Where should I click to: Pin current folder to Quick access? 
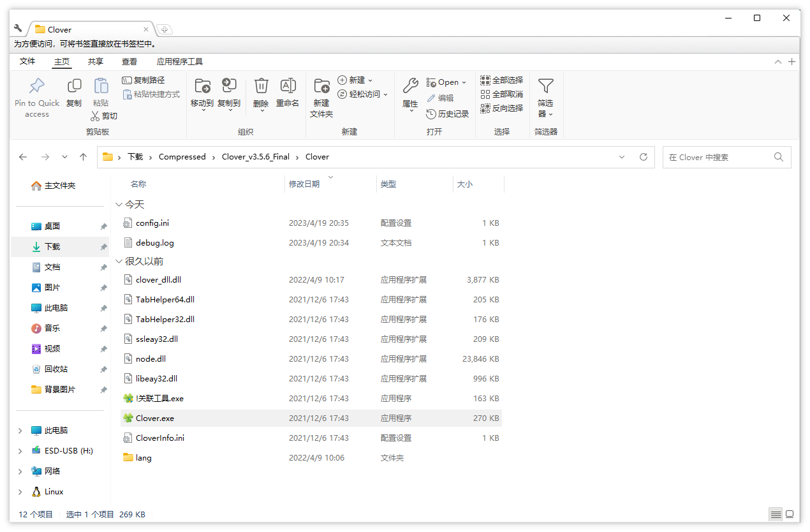click(x=36, y=96)
